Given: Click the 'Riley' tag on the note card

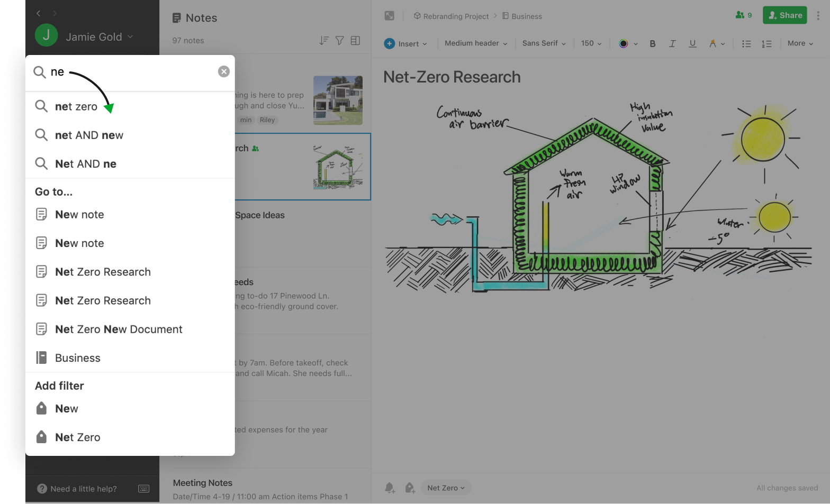Looking at the screenshot, I should point(267,120).
